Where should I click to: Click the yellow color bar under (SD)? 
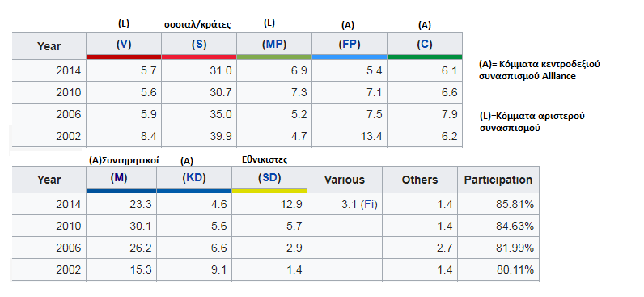pyautogui.click(x=269, y=191)
